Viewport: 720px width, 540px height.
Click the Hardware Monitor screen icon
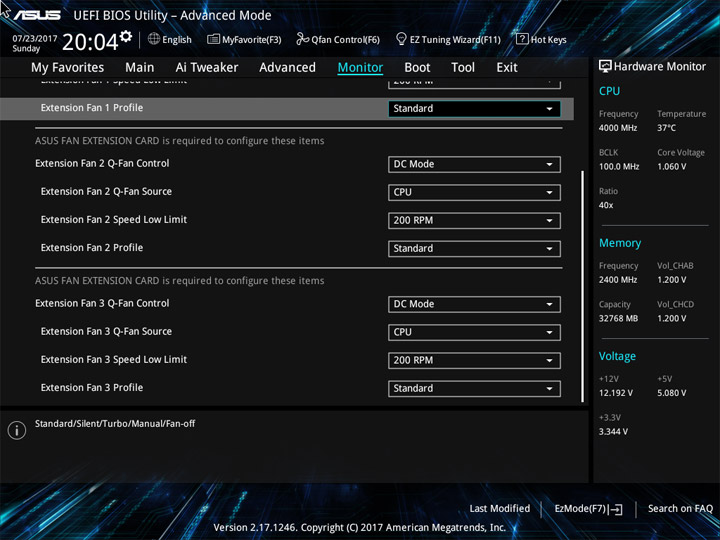tap(605, 66)
